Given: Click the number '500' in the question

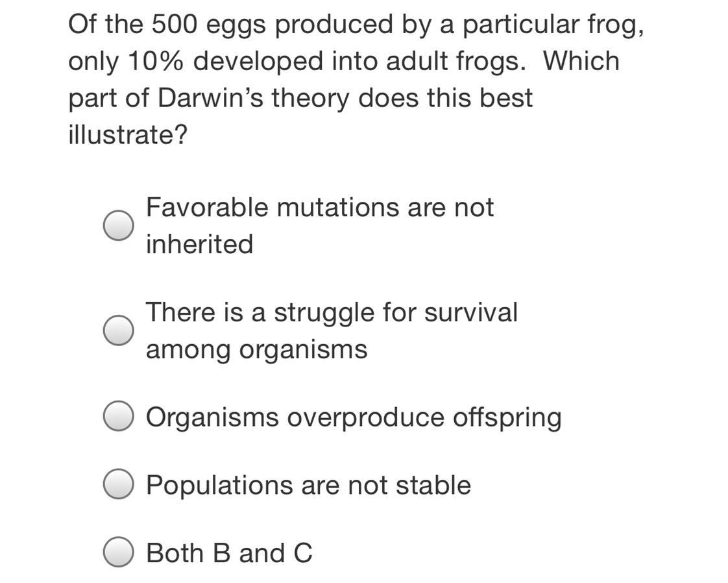Looking at the screenshot, I should (175, 25).
